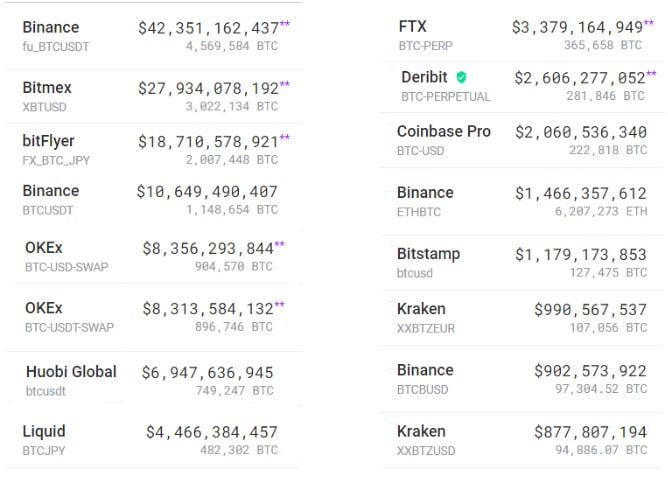The image size is (668, 480).
Task: Open Huobi Global btcusdt market
Action: tap(154, 380)
